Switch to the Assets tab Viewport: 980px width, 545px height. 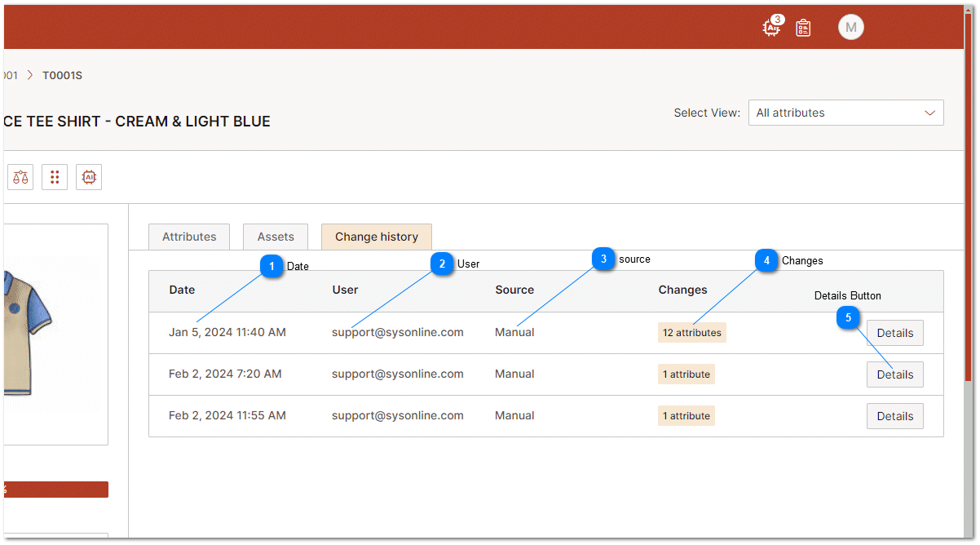coord(276,237)
